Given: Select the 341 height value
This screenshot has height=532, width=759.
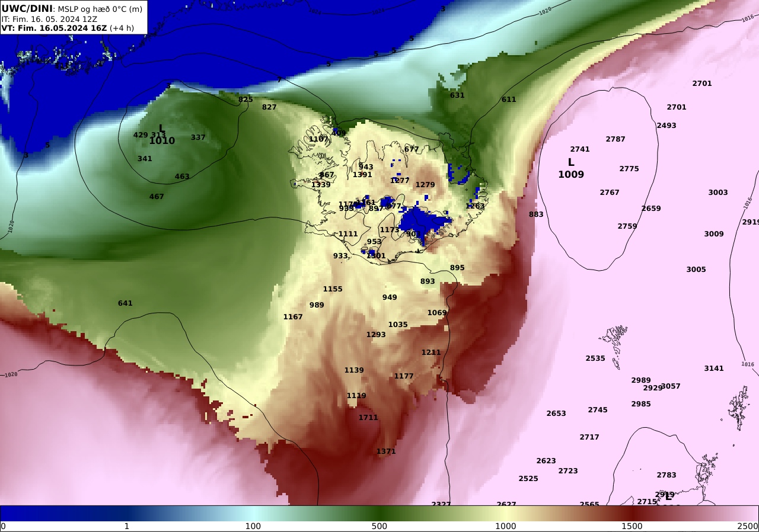Looking at the screenshot, I should (145, 159).
